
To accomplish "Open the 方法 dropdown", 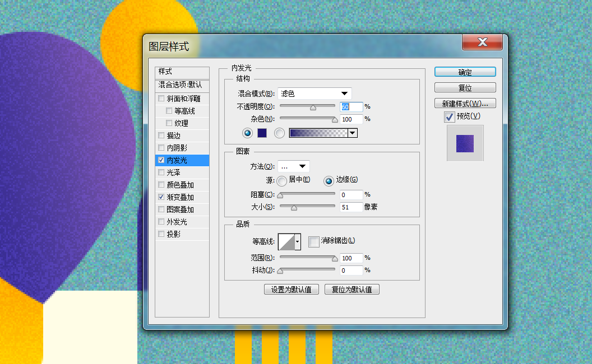I will coord(294,166).
